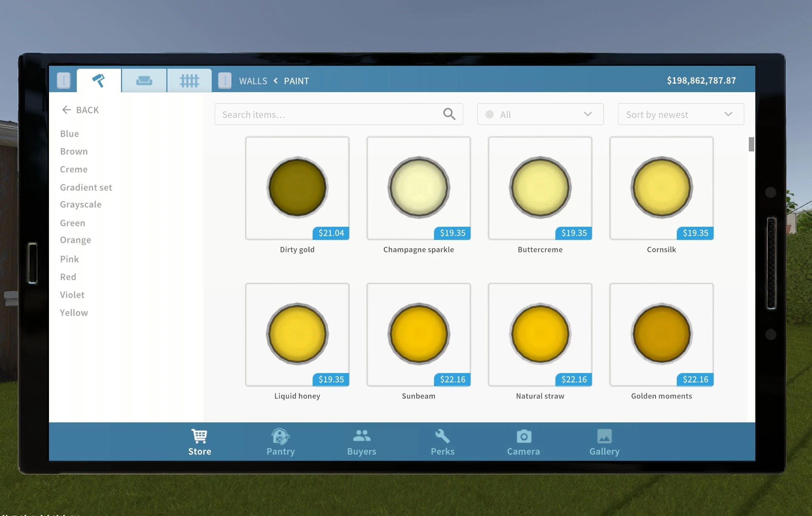Select the Gradient set category

86,187
